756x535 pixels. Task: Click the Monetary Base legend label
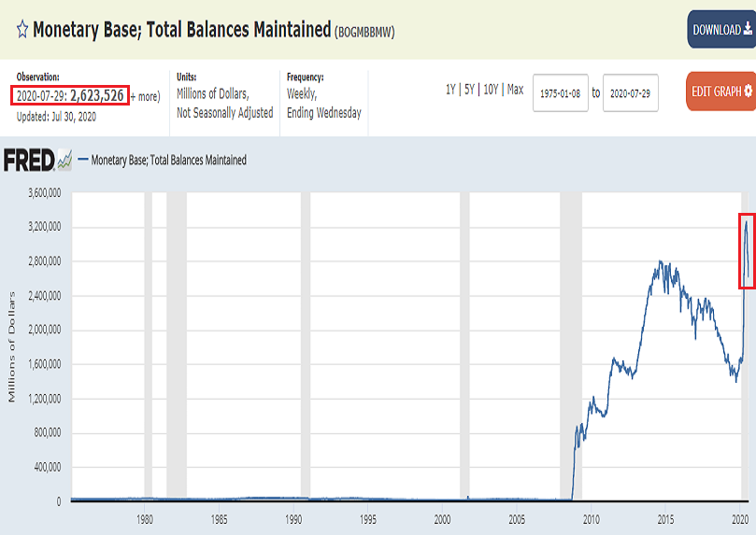169,161
